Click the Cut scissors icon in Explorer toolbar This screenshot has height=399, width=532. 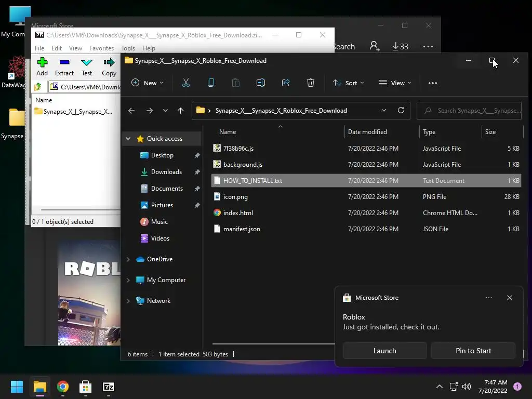pos(186,83)
